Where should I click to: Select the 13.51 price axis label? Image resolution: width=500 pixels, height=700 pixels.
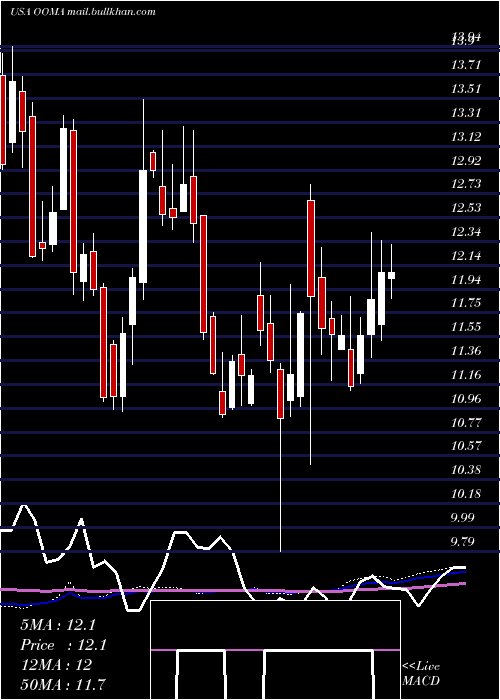466,89
